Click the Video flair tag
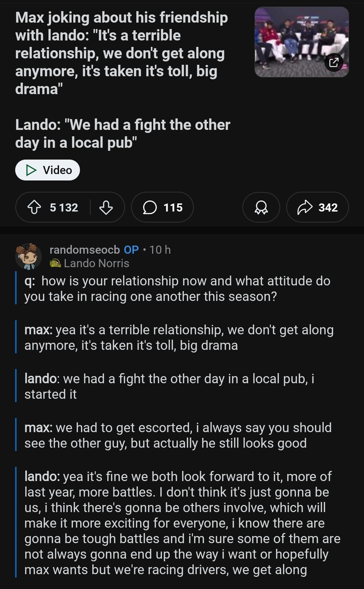 click(48, 170)
